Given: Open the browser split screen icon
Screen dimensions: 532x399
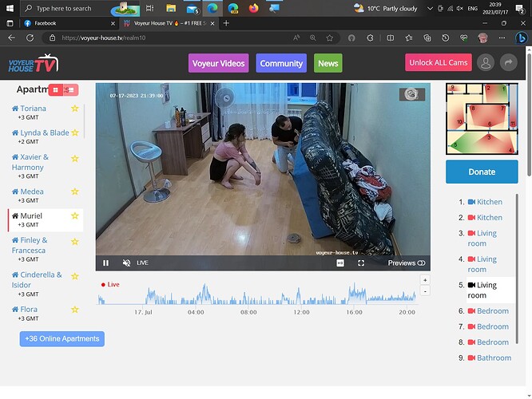Looking at the screenshot, I should [x=391, y=38].
